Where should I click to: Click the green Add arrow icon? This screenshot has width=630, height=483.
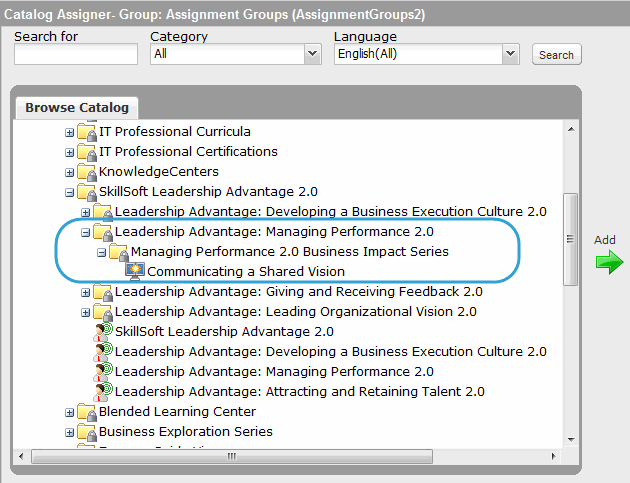[x=609, y=262]
